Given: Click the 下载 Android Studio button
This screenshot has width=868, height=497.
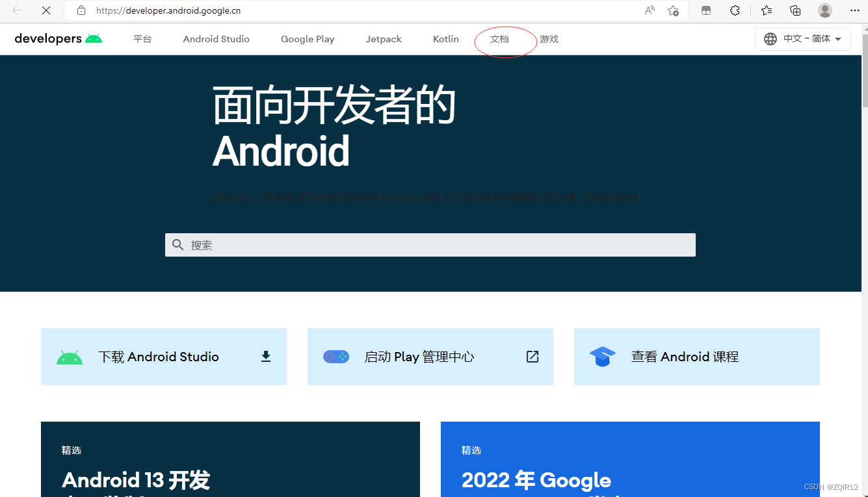Looking at the screenshot, I should click(159, 356).
